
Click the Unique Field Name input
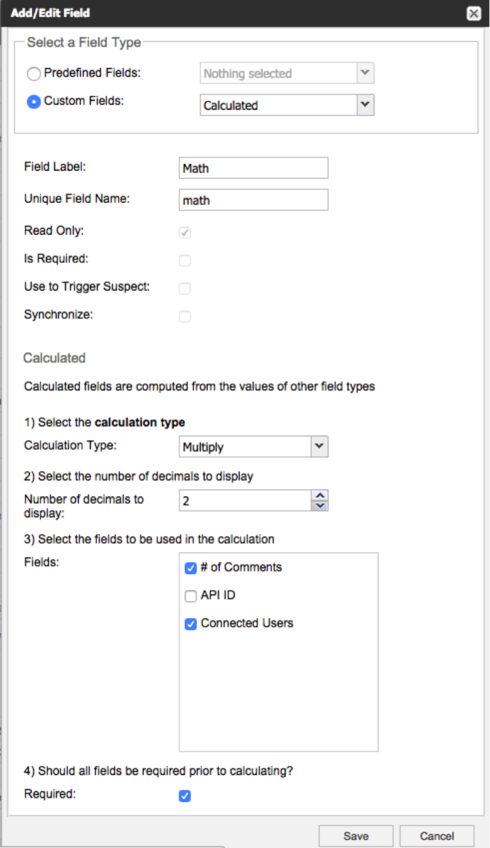[254, 200]
